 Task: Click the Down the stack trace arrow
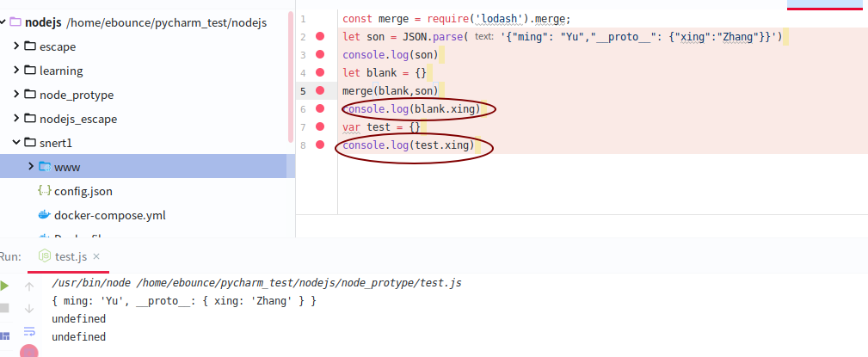[29, 308]
